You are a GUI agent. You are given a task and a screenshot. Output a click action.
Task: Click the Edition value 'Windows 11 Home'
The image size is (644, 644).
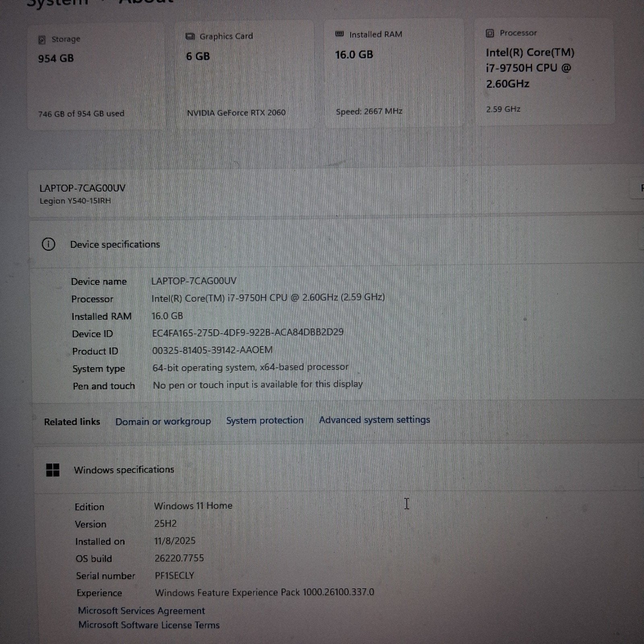click(193, 506)
